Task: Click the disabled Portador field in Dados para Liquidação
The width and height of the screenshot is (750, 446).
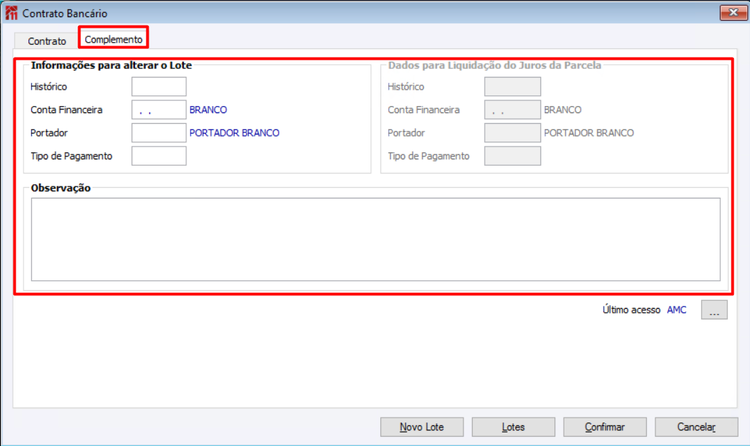Action: (x=512, y=133)
